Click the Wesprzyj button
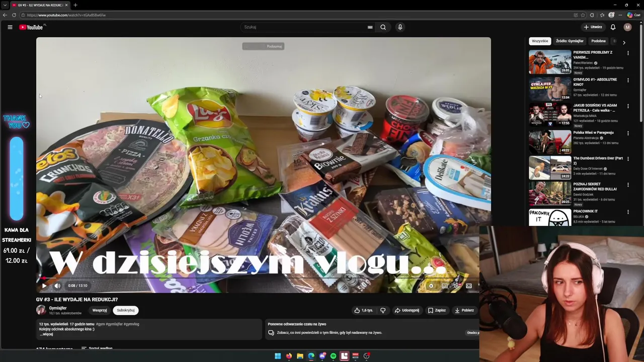Image resolution: width=644 pixels, height=362 pixels. pos(100,310)
